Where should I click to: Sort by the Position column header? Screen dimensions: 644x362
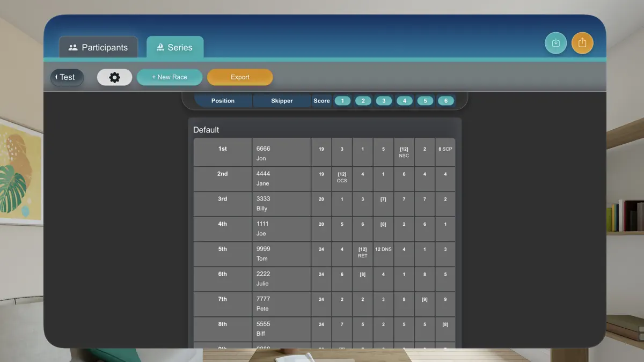[x=222, y=100]
